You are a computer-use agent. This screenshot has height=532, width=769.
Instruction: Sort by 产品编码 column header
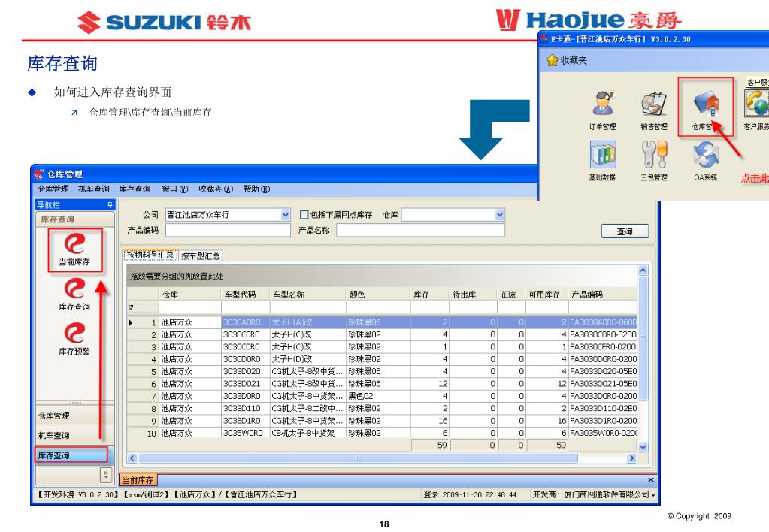click(x=603, y=295)
